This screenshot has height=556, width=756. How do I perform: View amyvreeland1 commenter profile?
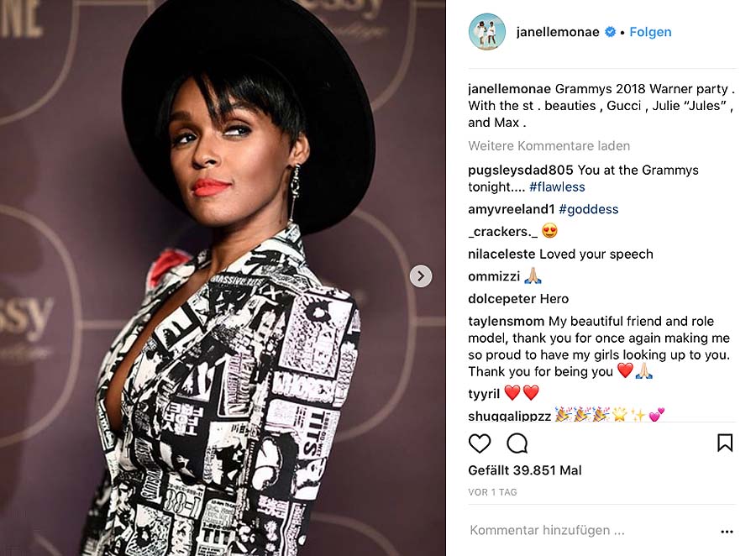(x=511, y=209)
